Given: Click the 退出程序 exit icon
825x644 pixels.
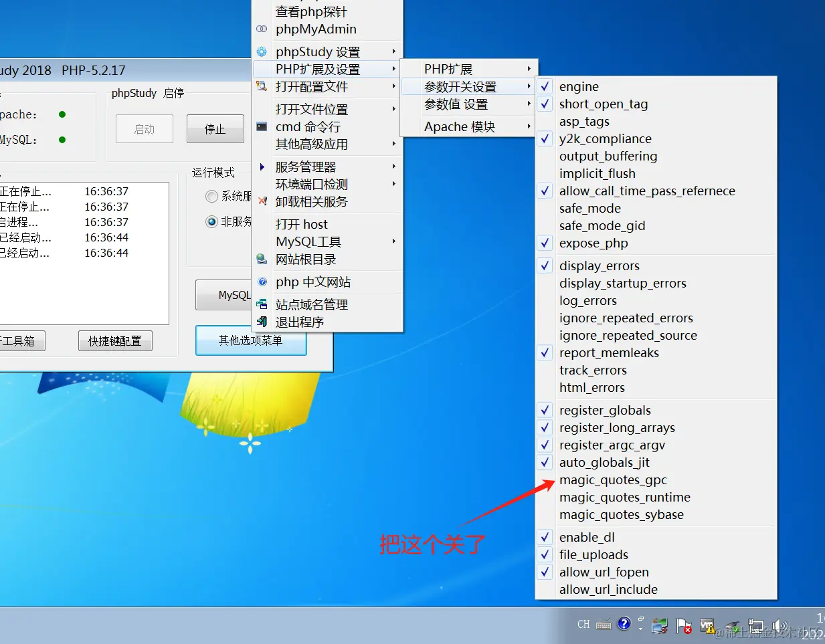Looking at the screenshot, I should coord(262,322).
